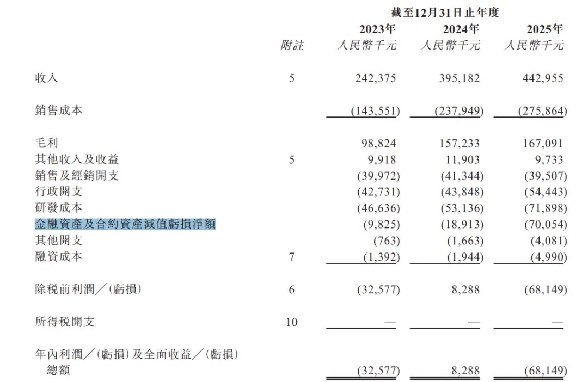
Task: Click the 銷售成本 row label
Action: (x=58, y=110)
